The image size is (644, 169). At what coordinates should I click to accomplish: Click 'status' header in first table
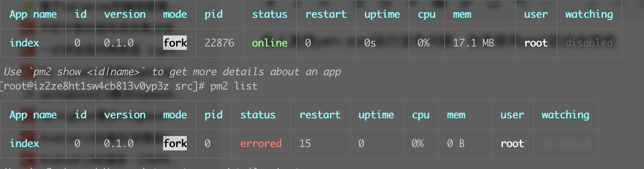coord(270,14)
